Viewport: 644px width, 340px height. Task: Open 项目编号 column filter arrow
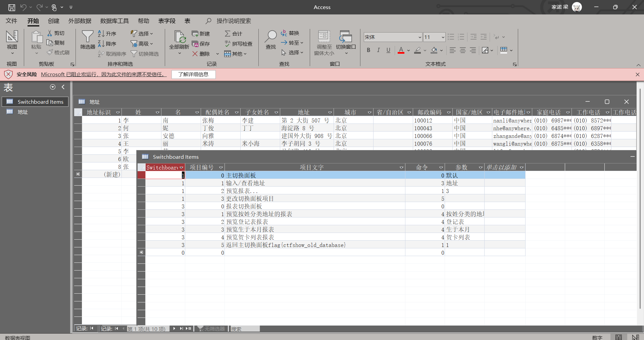pos(221,167)
